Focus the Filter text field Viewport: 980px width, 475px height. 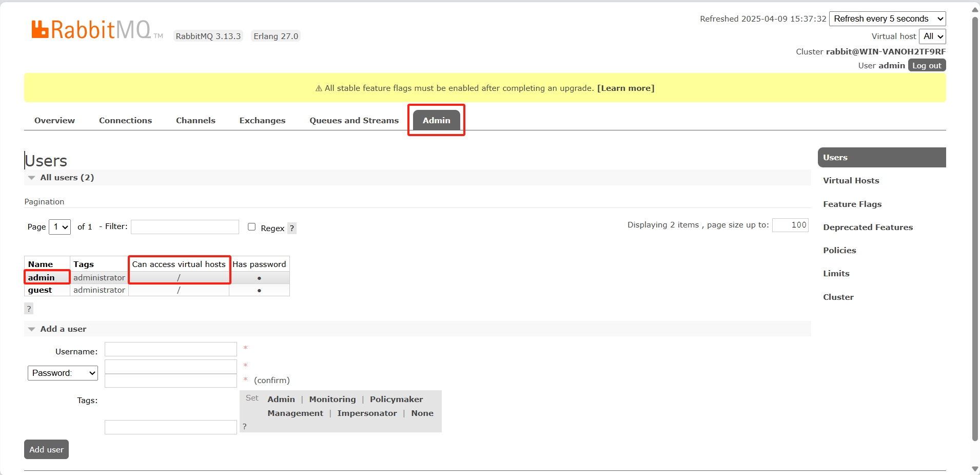click(x=185, y=227)
